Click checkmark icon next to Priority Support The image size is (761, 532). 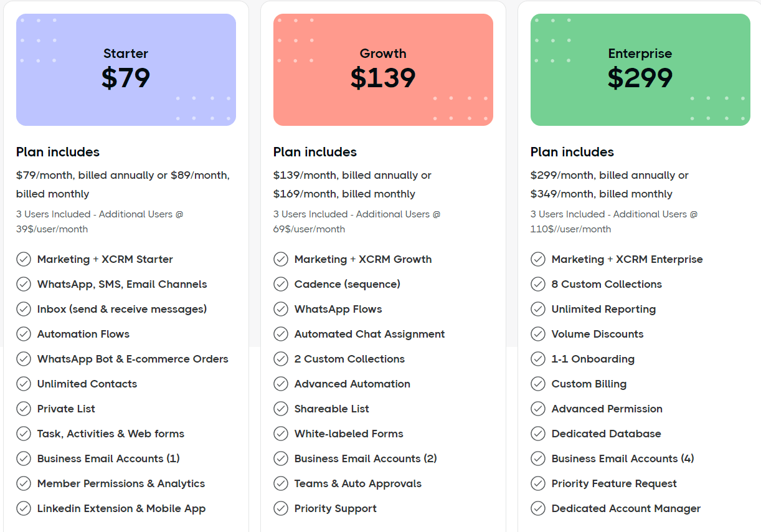point(281,508)
